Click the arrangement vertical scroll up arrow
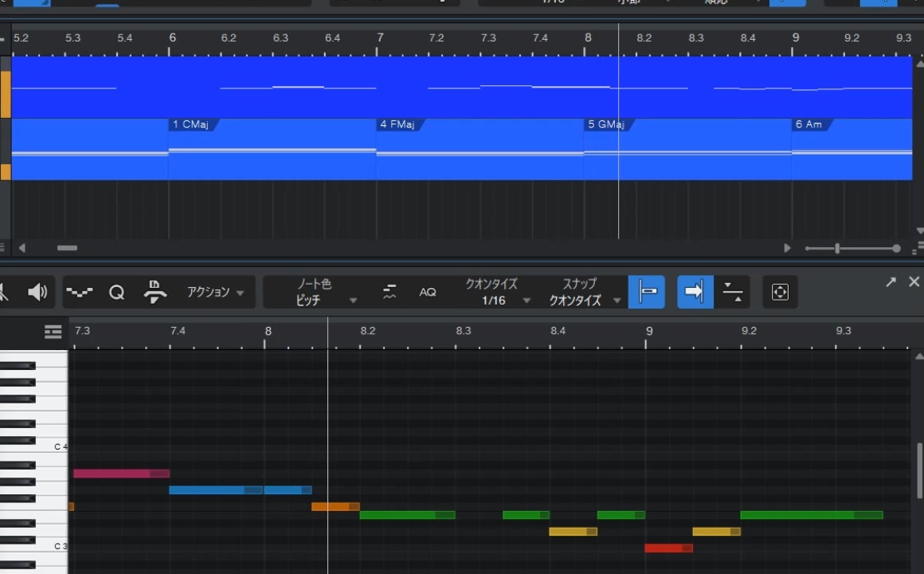Screen dimensions: 924x574 pos(919,64)
